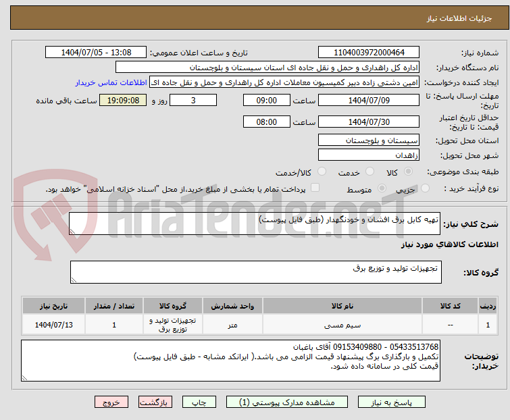Click the validity time field 08:00
The width and height of the screenshot is (510, 420).
pyautogui.click(x=266, y=122)
